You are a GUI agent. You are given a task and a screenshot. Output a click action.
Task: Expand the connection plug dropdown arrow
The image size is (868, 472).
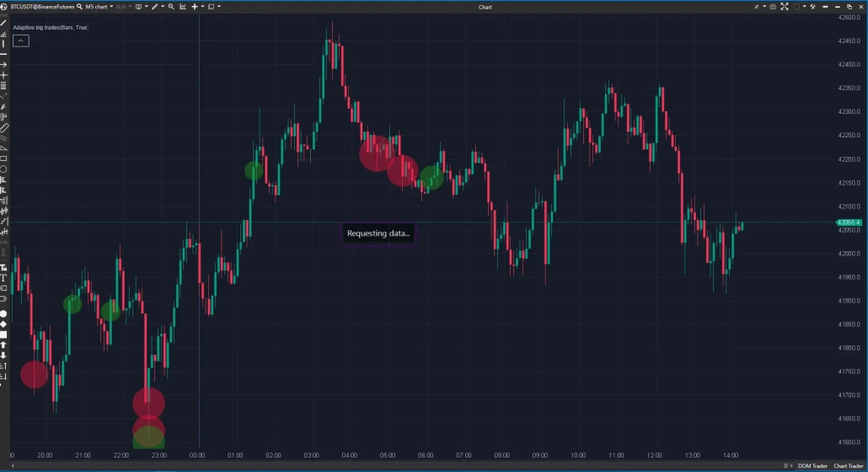click(x=764, y=7)
